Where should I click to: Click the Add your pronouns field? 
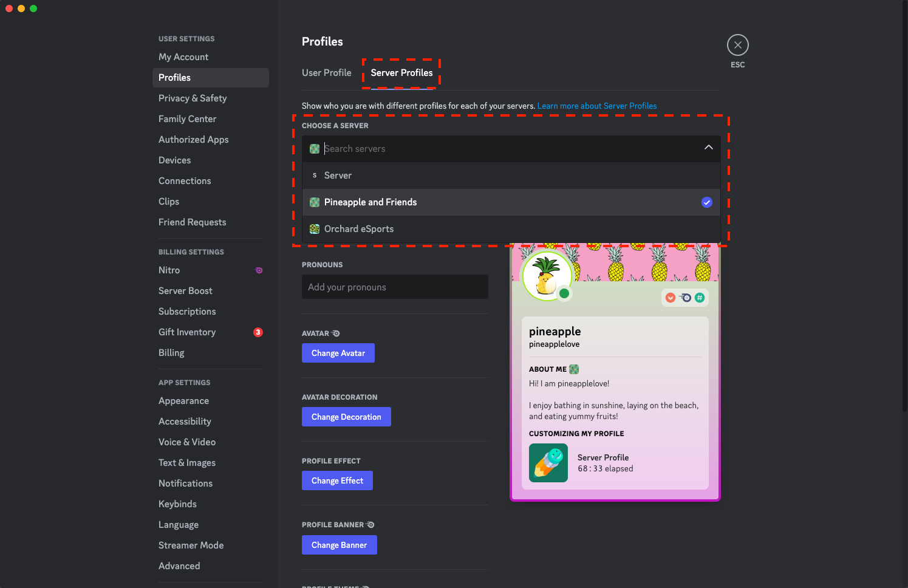395,287
